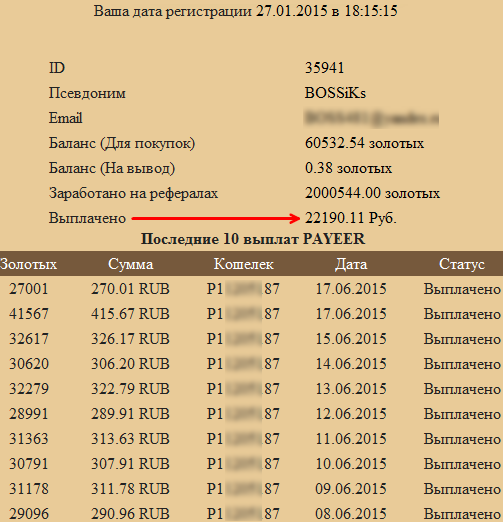Screen dimensions: 503x522
Task: Select referral earnings 2000544.00 золотых
Action: [372, 193]
